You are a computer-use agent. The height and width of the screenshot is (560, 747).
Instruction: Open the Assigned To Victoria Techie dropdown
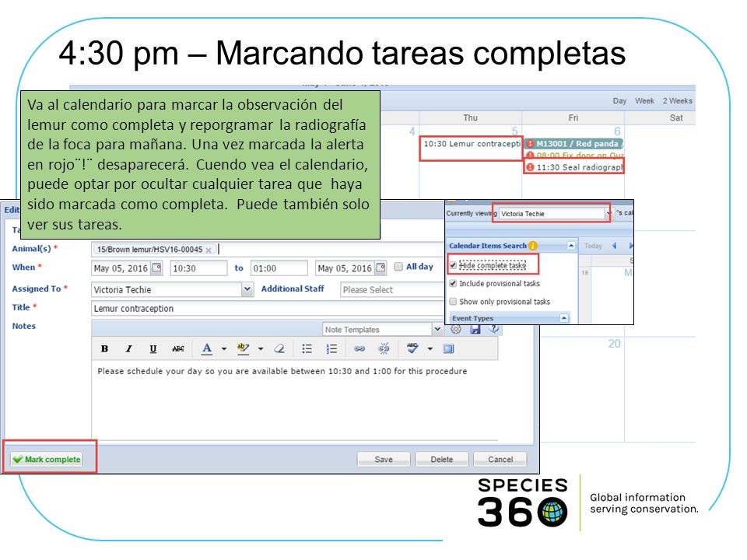pos(247,289)
